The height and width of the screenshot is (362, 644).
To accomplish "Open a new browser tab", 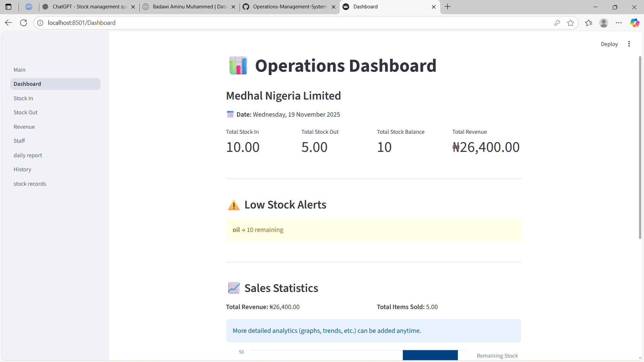I will 447,7.
